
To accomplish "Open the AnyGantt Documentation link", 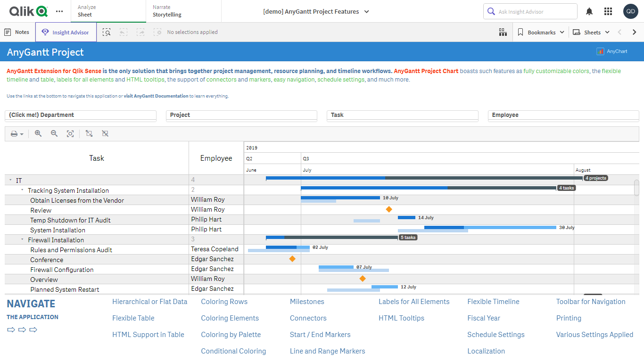I will click(156, 96).
